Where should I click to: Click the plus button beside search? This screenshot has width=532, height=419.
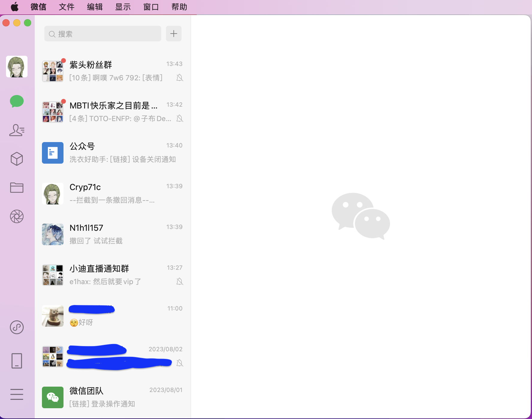click(174, 34)
